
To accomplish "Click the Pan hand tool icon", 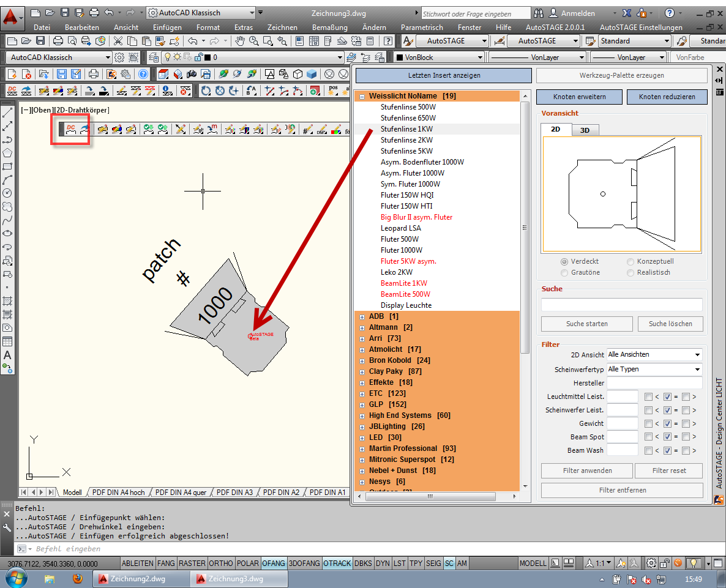I will click(240, 41).
